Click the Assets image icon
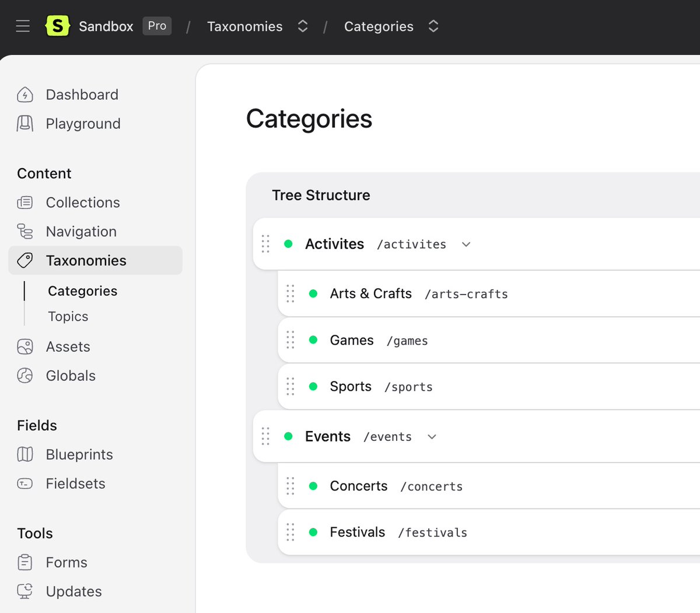Image resolution: width=700 pixels, height=613 pixels. click(25, 346)
